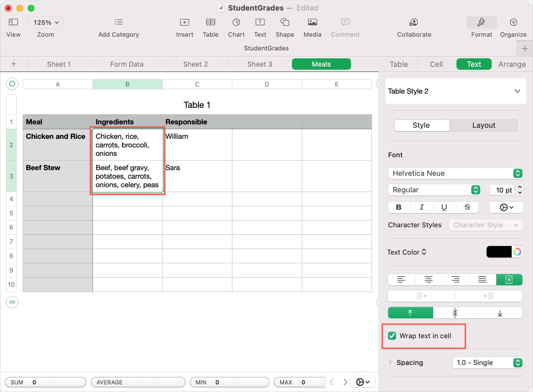Image resolution: width=533 pixels, height=392 pixels.
Task: Align text to middle of cell
Action: click(x=455, y=313)
